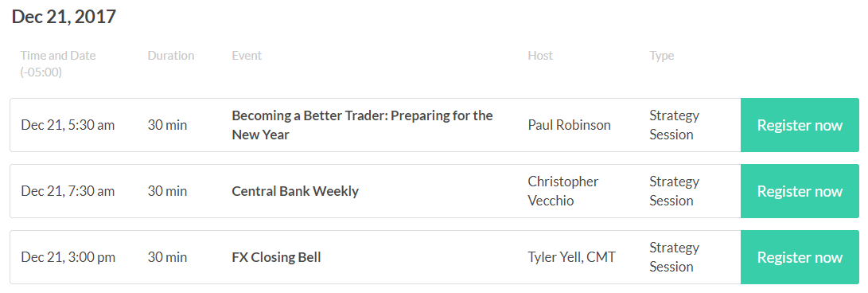Click the Duration column header
The height and width of the screenshot is (293, 868).
coord(171,56)
